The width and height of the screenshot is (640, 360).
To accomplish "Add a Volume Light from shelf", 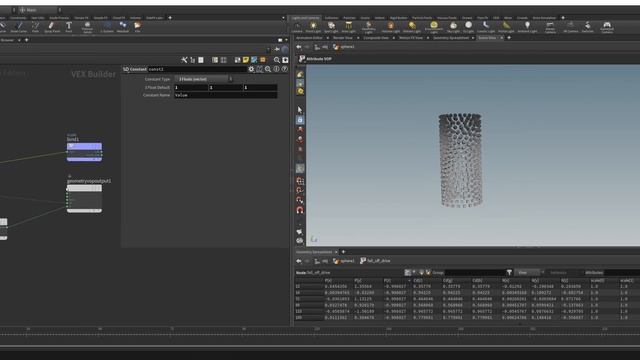I will (391, 27).
